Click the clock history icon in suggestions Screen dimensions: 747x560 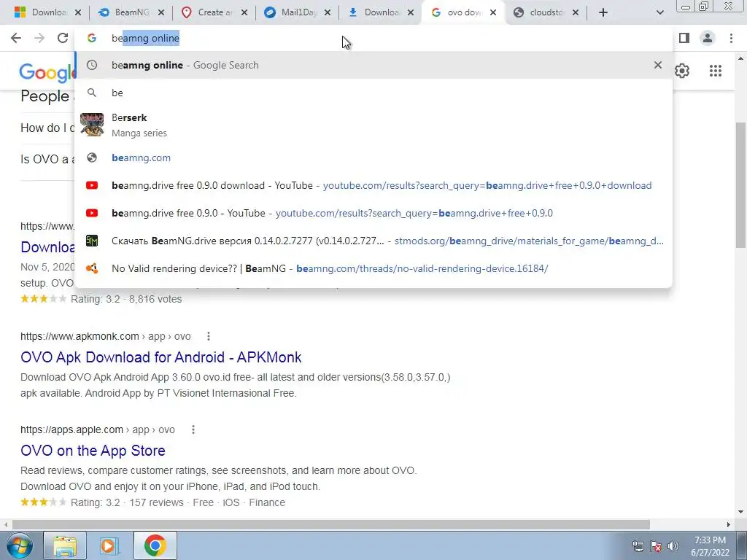pos(91,65)
